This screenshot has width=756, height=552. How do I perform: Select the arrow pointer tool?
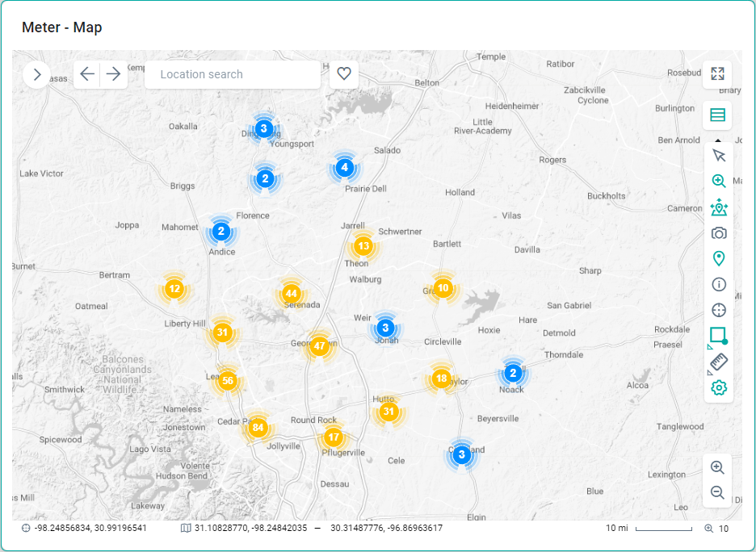(x=719, y=156)
